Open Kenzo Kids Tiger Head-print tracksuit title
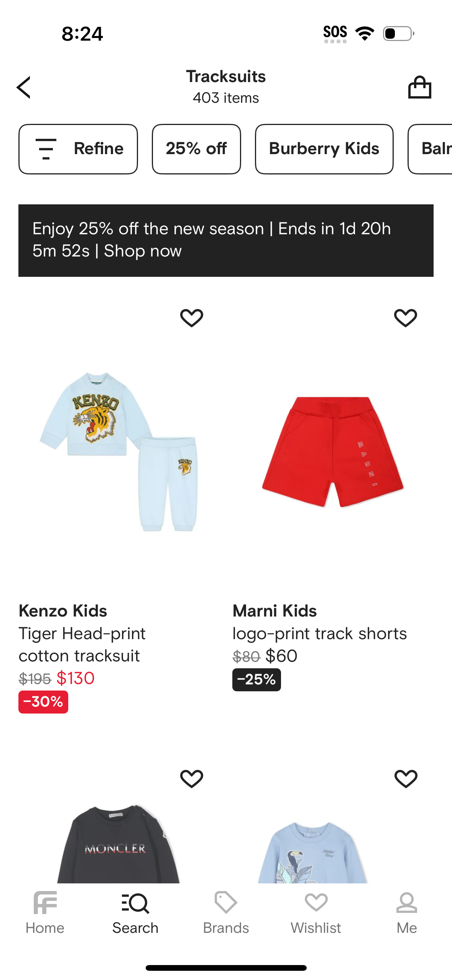Viewport: 452px width, 980px height. tap(82, 645)
